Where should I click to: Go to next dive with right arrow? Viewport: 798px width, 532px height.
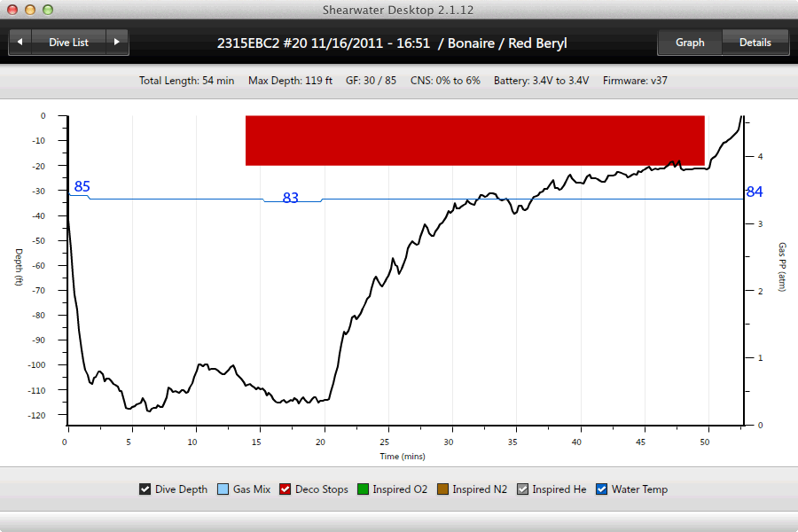pos(117,42)
